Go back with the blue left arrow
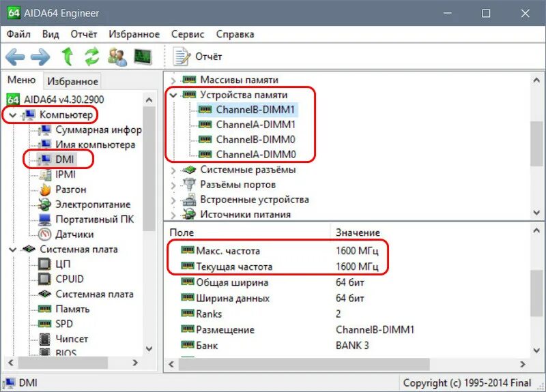The width and height of the screenshot is (546, 392). [x=15, y=57]
